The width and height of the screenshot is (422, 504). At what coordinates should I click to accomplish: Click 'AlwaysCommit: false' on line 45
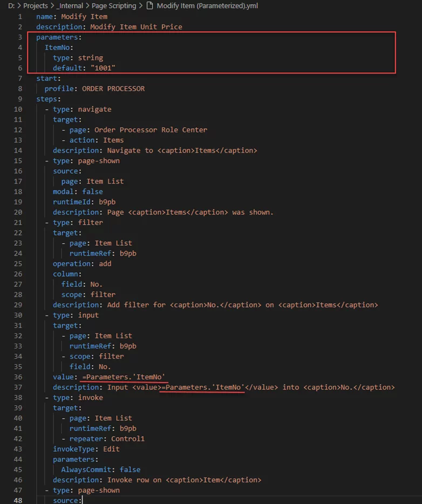pos(100,469)
